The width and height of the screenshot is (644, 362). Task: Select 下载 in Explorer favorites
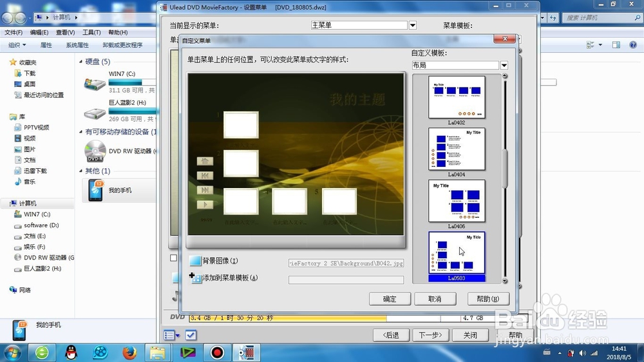tap(30, 73)
